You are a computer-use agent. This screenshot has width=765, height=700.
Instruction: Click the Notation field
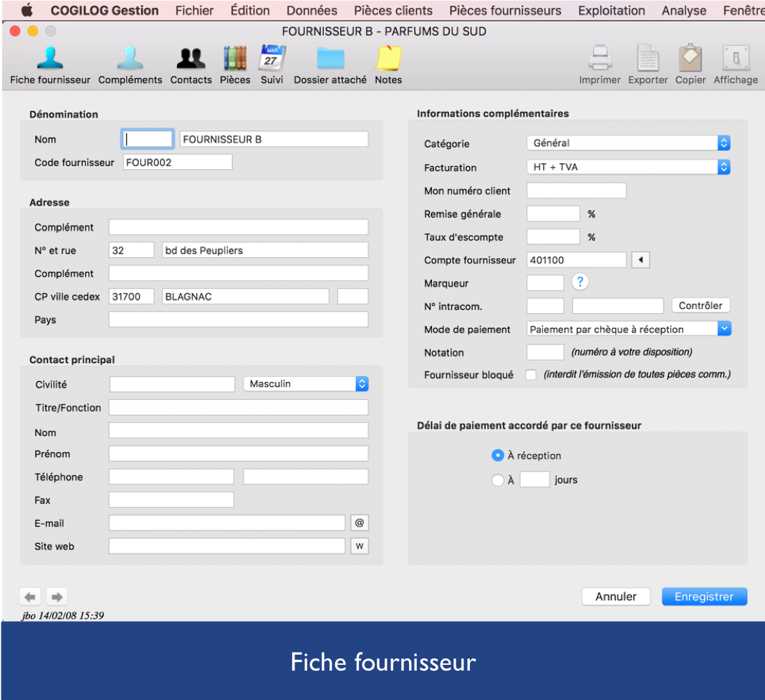click(545, 352)
